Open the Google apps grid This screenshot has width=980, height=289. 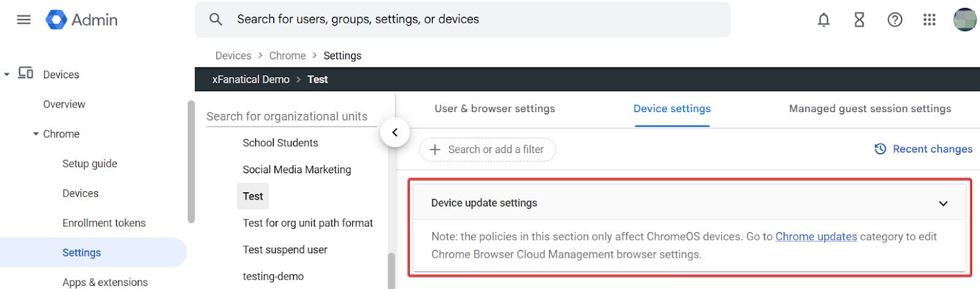click(x=929, y=20)
